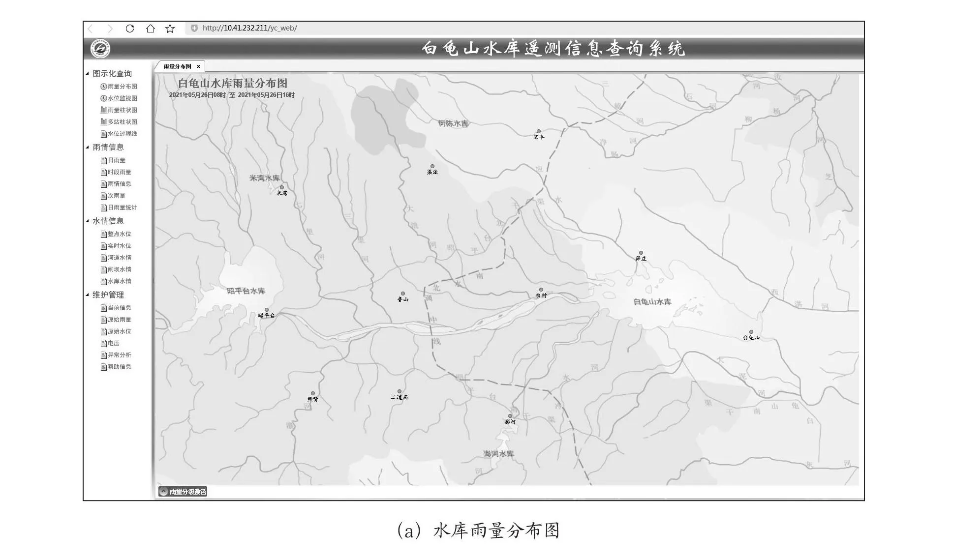Collapse the 维护管理 tree group
Screen dimensions: 953x560
[88, 295]
